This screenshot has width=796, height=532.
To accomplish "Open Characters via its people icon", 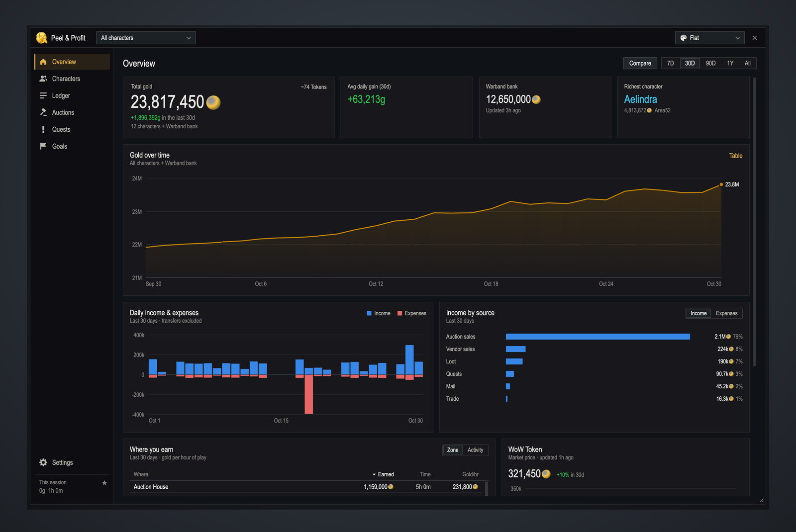I will point(43,79).
